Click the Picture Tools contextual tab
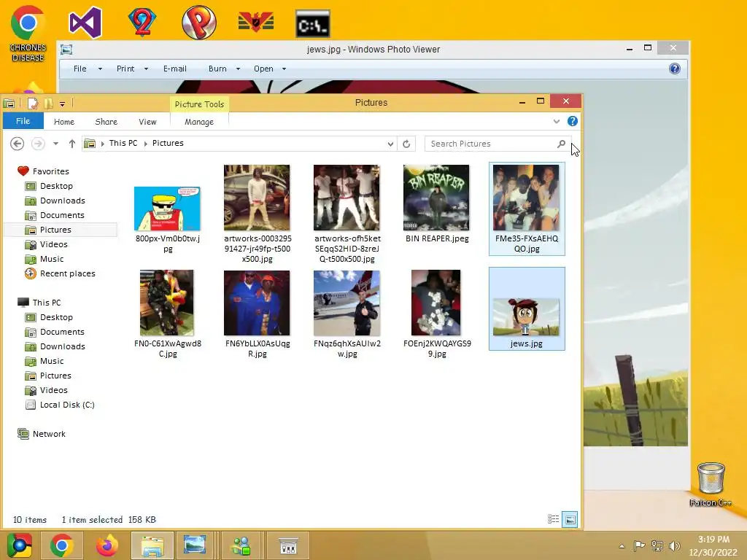Viewport: 747px width, 560px height. [199, 104]
